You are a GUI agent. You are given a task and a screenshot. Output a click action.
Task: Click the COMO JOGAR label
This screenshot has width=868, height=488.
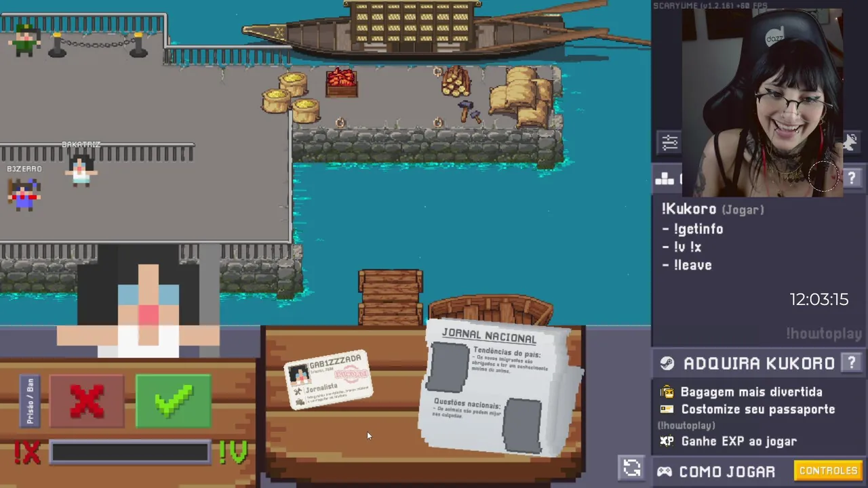click(727, 472)
